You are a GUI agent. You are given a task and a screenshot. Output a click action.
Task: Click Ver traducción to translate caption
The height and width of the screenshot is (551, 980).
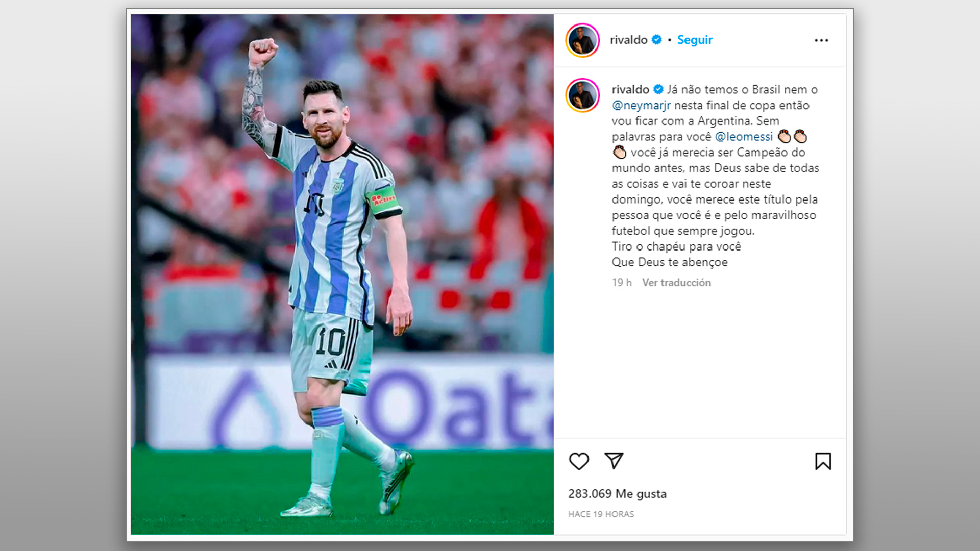tap(676, 283)
